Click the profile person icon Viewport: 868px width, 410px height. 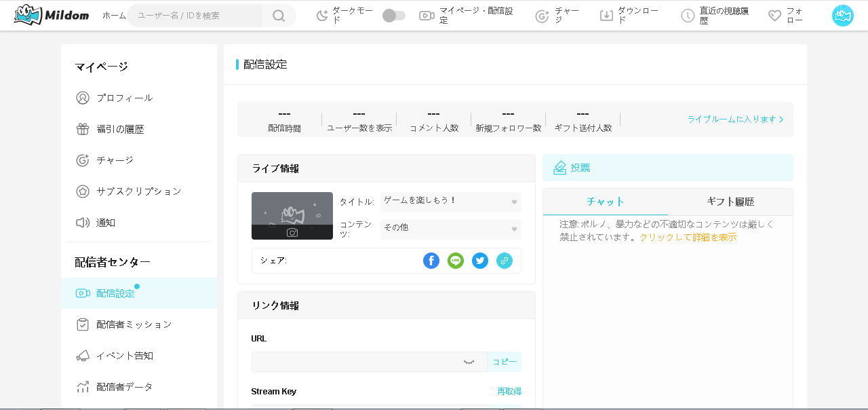tap(83, 98)
